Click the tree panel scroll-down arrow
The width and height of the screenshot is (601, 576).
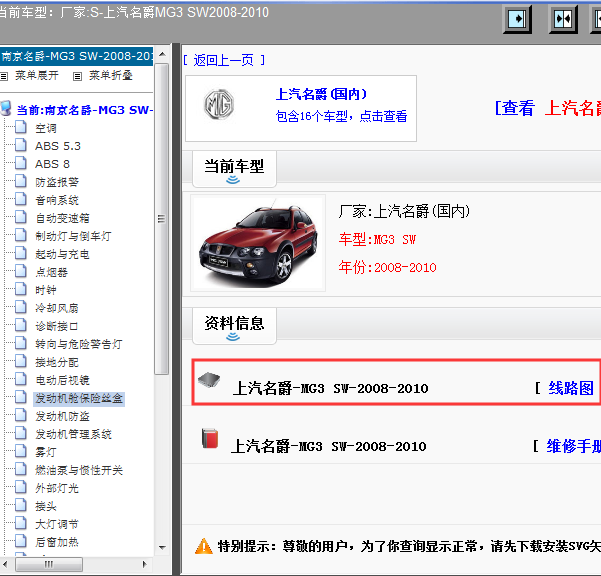point(162,547)
